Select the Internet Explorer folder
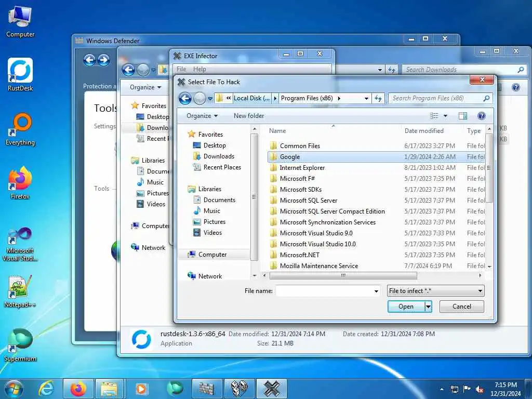Image resolution: width=532 pixels, height=399 pixels. tap(377, 168)
